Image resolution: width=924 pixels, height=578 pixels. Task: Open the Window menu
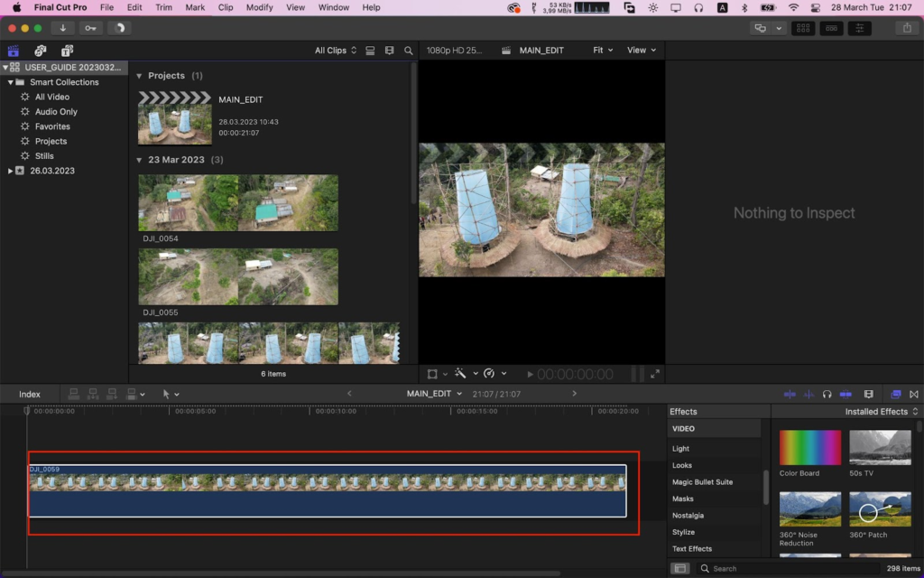point(334,7)
